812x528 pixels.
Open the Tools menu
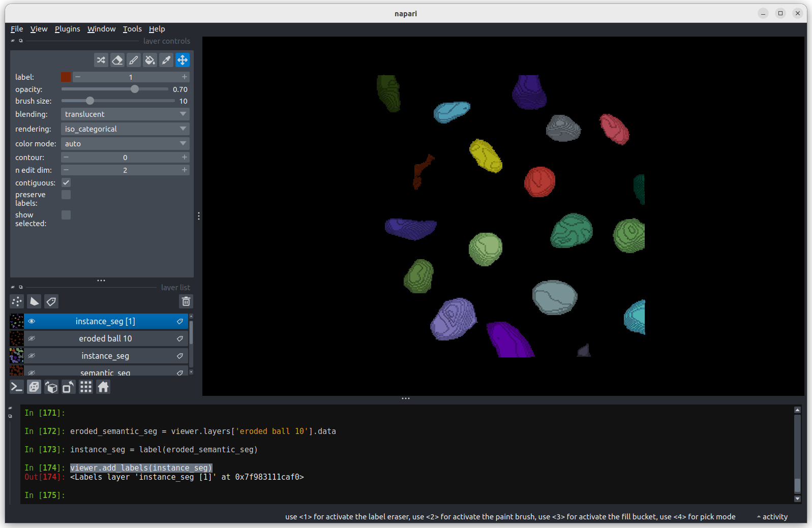(132, 29)
